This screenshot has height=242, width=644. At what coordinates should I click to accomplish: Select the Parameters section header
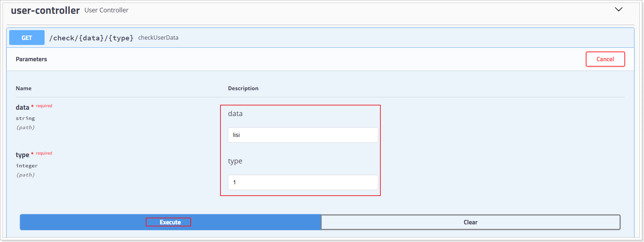point(31,59)
